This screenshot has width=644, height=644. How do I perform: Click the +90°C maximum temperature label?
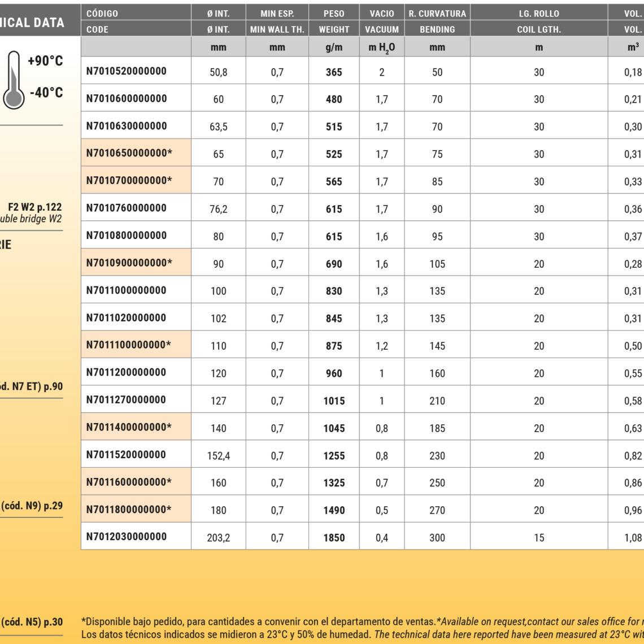(x=45, y=61)
